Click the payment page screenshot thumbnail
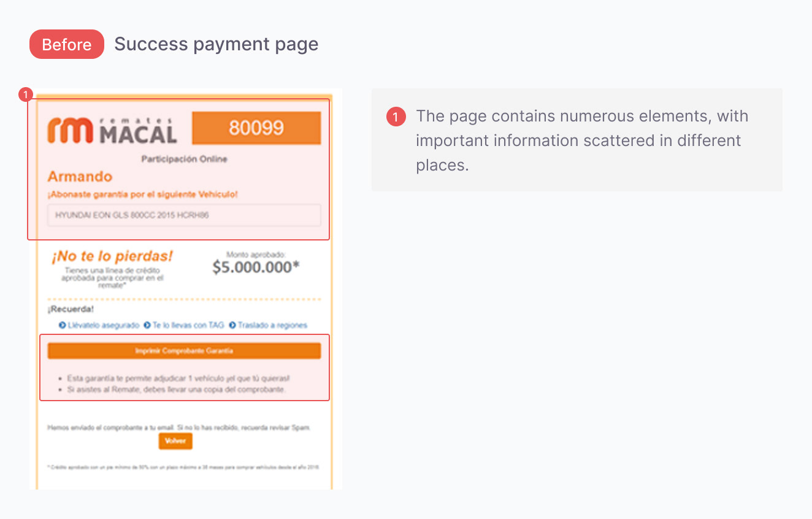Screen dimensions: 812x519 coord(186,289)
